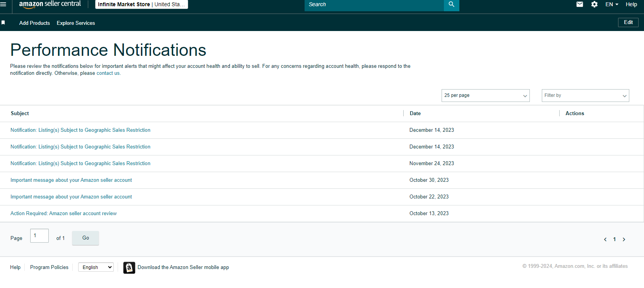Click the bookmark flag icon

pos(3,22)
